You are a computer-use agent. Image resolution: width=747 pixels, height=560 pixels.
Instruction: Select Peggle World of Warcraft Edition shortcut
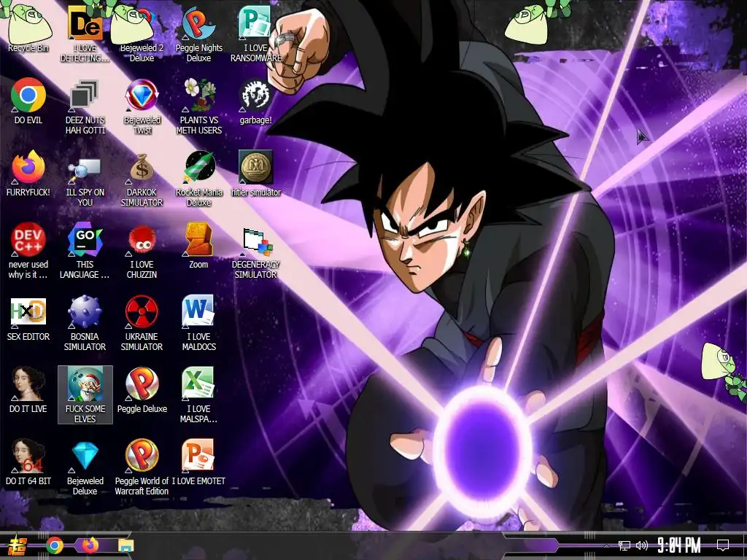(x=142, y=469)
